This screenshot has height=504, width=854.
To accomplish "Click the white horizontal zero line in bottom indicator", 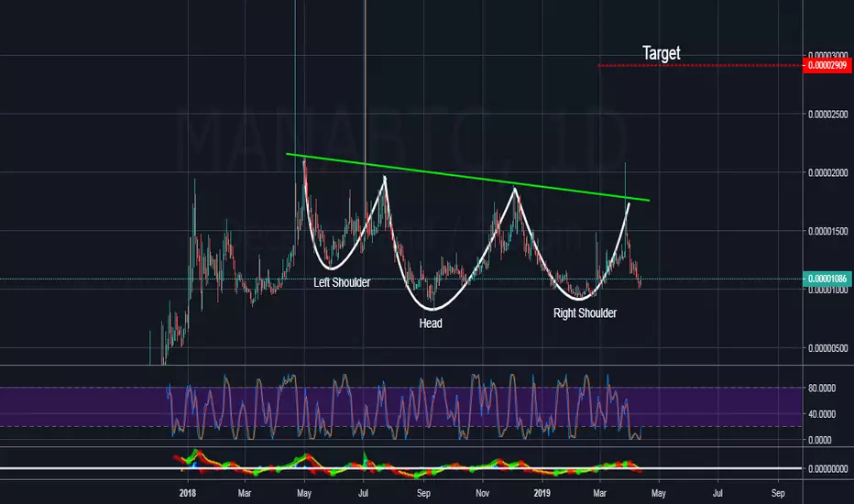I will click(400, 468).
